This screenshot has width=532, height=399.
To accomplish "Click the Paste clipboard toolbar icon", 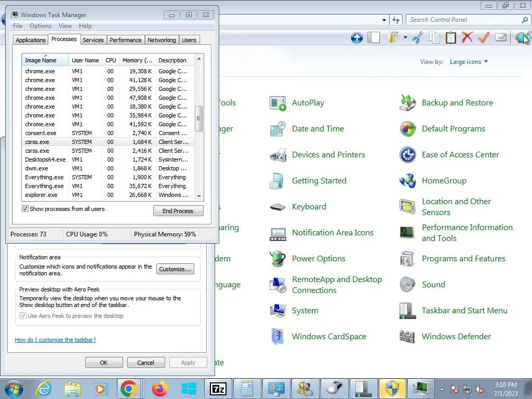I will pos(450,37).
